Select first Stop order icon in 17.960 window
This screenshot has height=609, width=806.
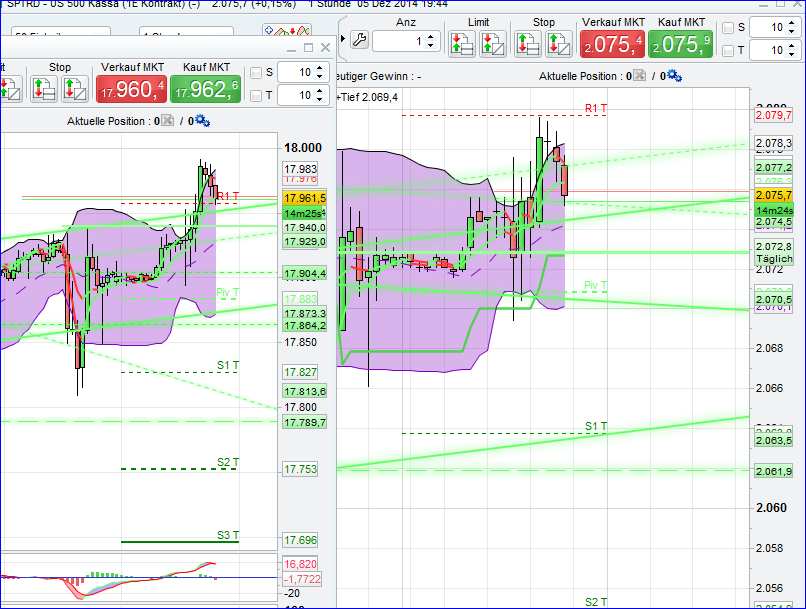click(44, 89)
